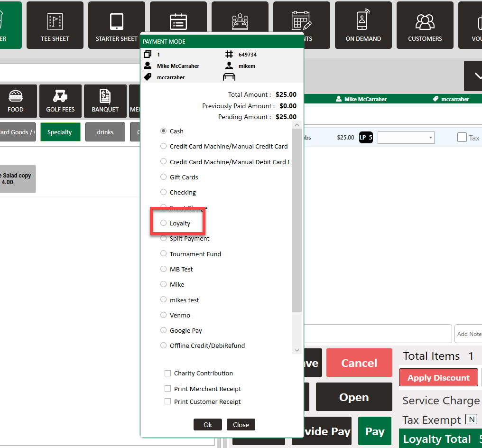Select the Loyalty payment option
Screen dimensions: 482x448
[x=164, y=223]
